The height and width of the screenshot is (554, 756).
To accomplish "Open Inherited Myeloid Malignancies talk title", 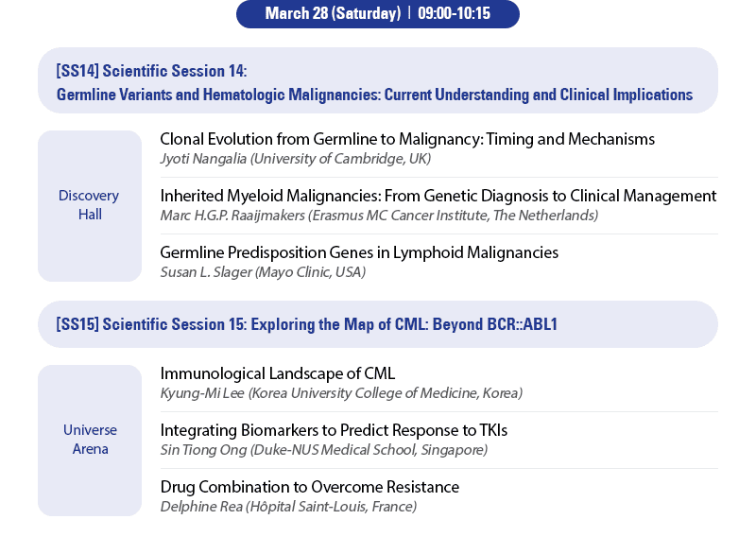I will coord(438,196).
